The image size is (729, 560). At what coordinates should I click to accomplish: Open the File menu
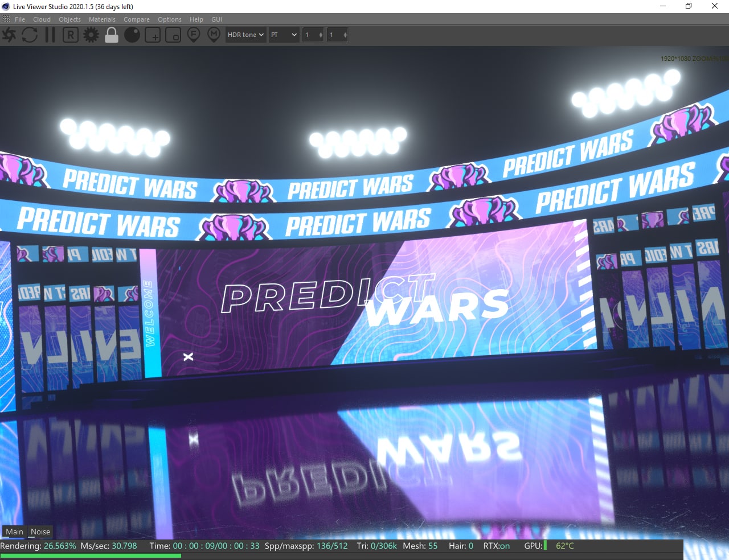pos(20,19)
